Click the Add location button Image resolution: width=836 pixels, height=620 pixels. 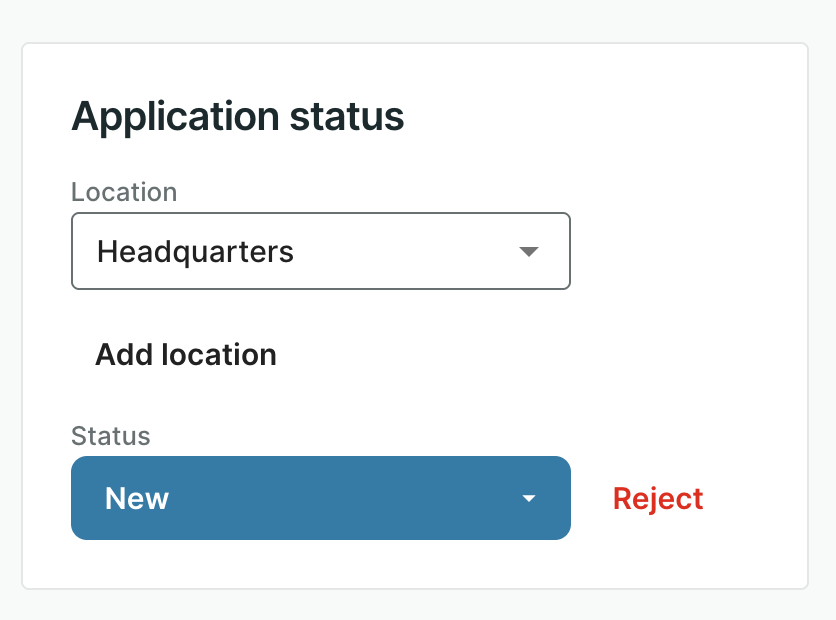[x=186, y=355]
